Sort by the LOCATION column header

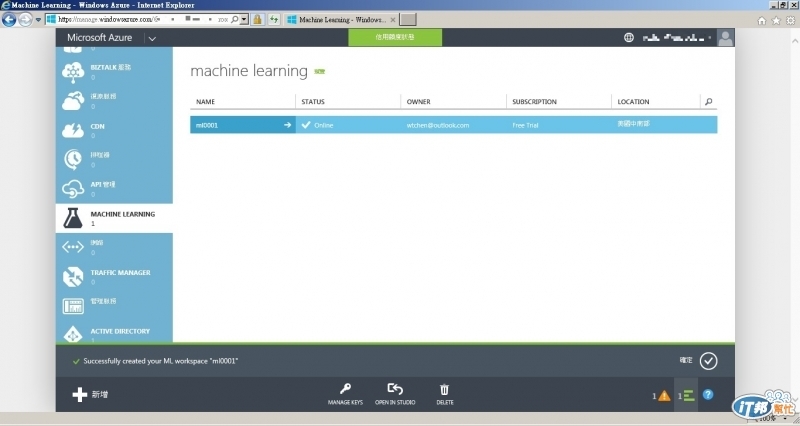pyautogui.click(x=633, y=102)
